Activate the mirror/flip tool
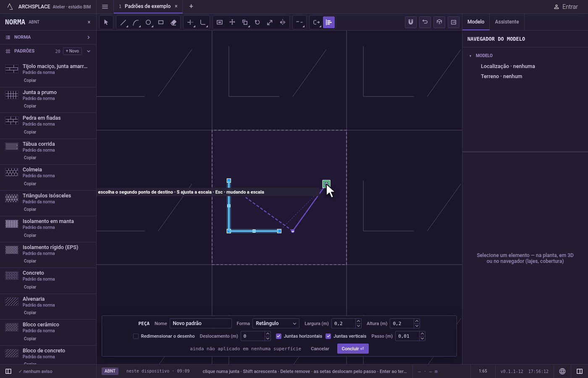 (283, 22)
